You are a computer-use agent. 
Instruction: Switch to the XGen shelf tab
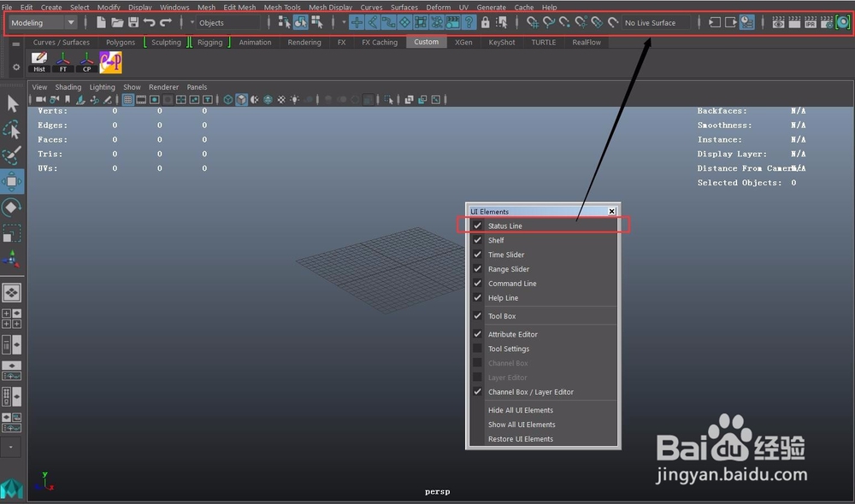[463, 42]
